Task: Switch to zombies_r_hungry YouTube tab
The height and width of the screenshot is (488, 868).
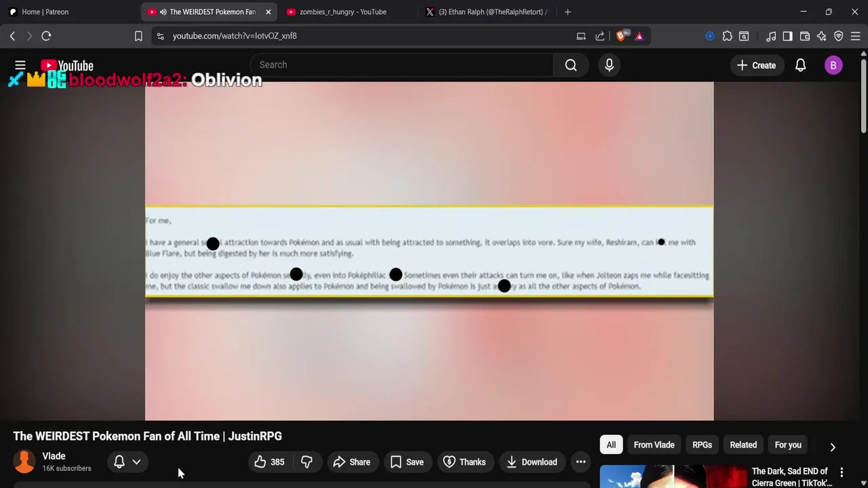Action: (342, 12)
